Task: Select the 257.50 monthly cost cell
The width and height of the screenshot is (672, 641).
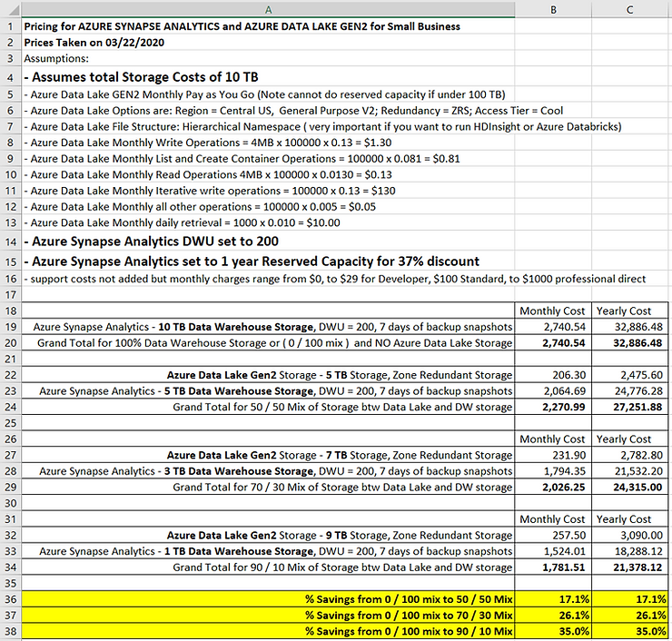Action: 553,535
